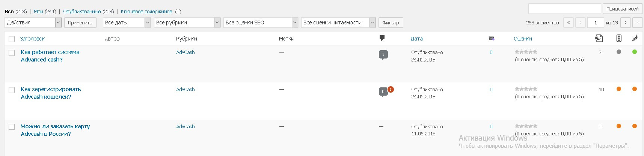The width and height of the screenshot is (644, 156).
Task: Click the envelope column header icon
Action: (491, 38)
